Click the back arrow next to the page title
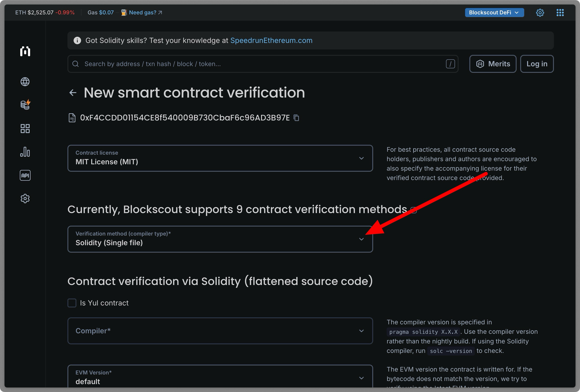580x392 pixels. (x=72, y=92)
